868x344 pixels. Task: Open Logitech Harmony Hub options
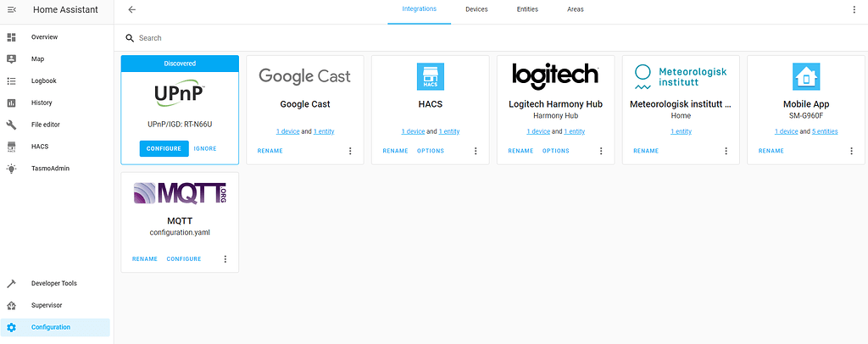[556, 151]
